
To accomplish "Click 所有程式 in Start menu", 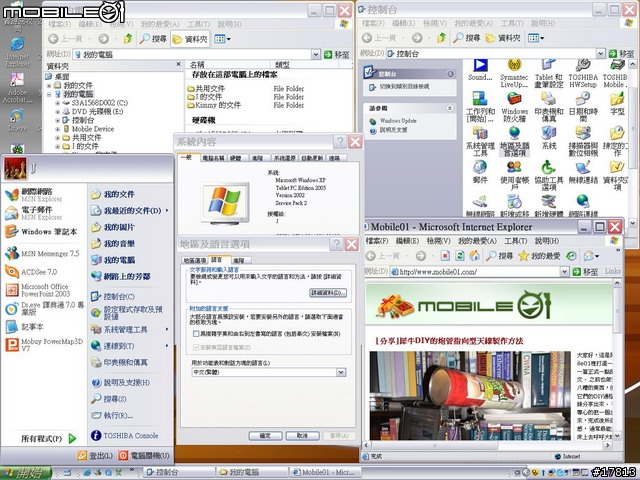I will [49, 439].
